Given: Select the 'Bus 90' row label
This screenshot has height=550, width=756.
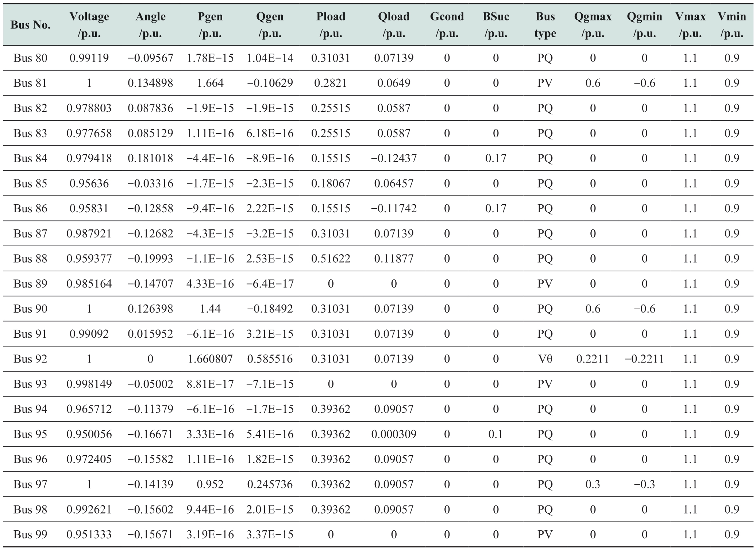Looking at the screenshot, I should pyautogui.click(x=30, y=309).
